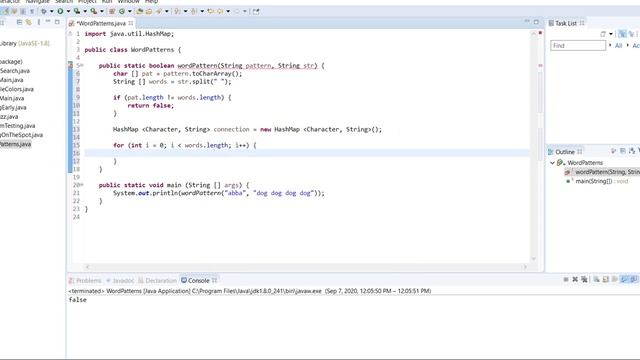Click Clear Console icon
This screenshot has width=640, height=360.
point(596,280)
